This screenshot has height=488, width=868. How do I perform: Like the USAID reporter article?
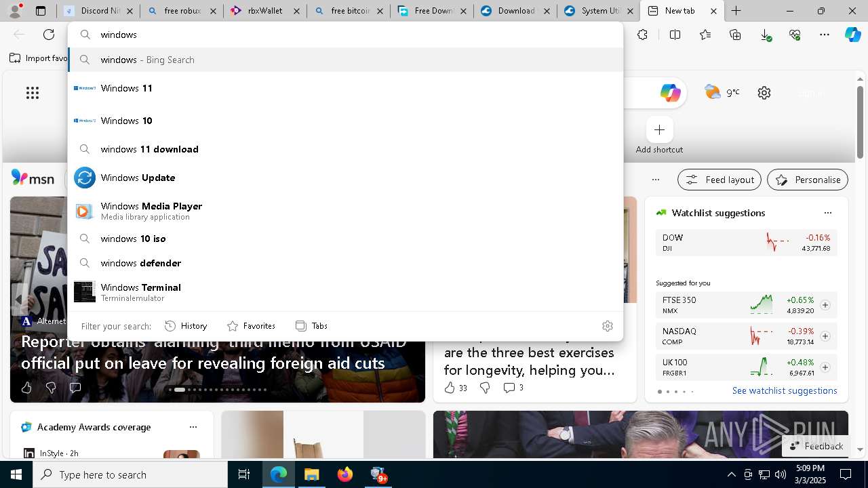[26, 388]
